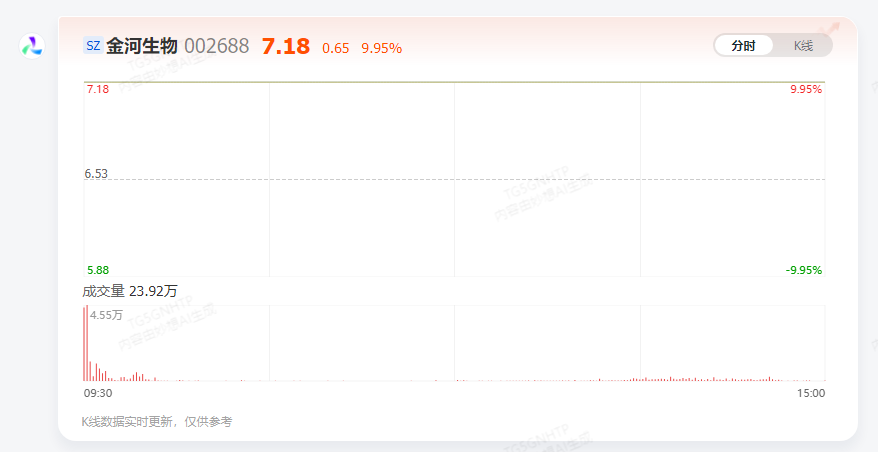The width and height of the screenshot is (878, 452).
Task: Click the large red price 7.18 in header
Action: [x=286, y=46]
